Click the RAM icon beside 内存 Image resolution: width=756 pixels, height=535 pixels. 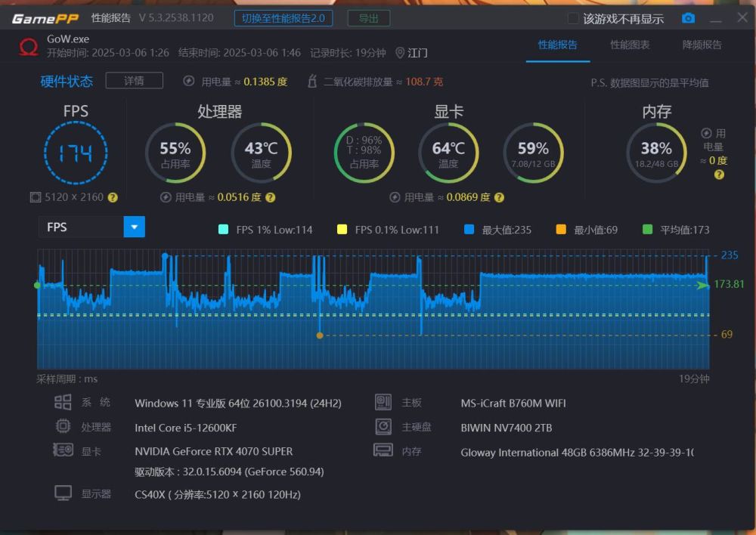coord(383,450)
